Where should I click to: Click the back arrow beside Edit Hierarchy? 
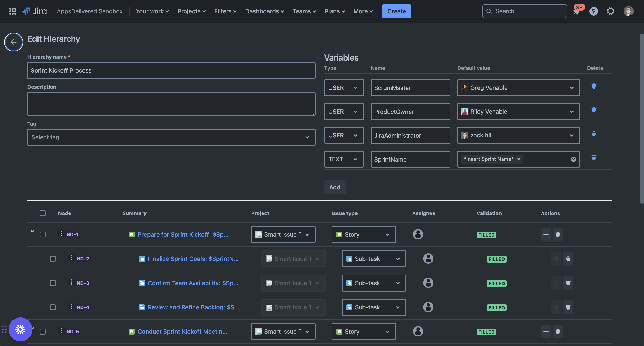point(13,42)
